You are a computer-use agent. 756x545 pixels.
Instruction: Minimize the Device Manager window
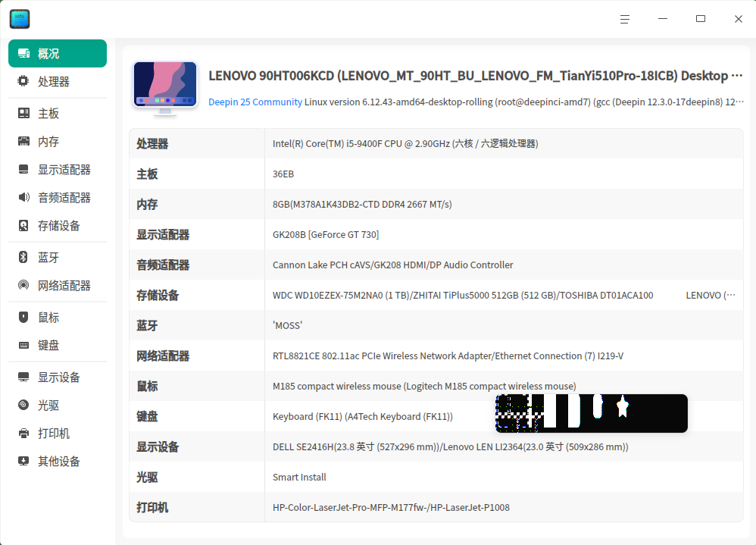click(663, 19)
